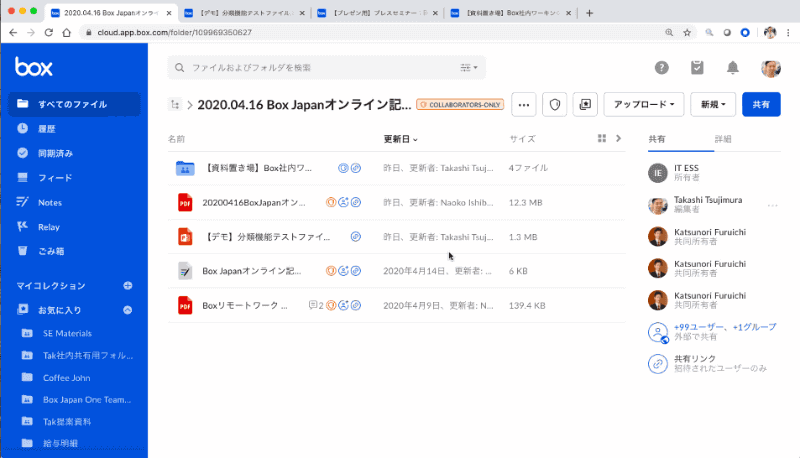800x458 pixels.
Task: Open Tak社内共有用フォルダ favorite
Action: pos(88,355)
